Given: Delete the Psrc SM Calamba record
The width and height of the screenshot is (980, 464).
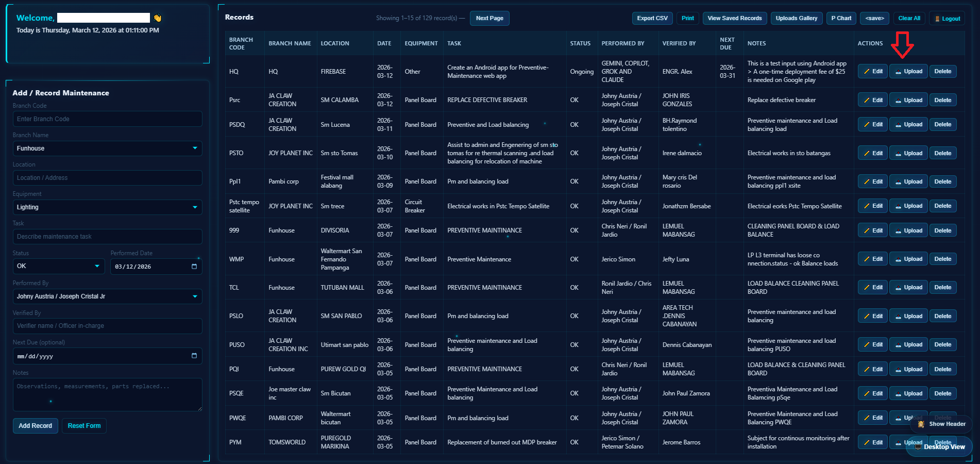Looking at the screenshot, I should (x=942, y=100).
